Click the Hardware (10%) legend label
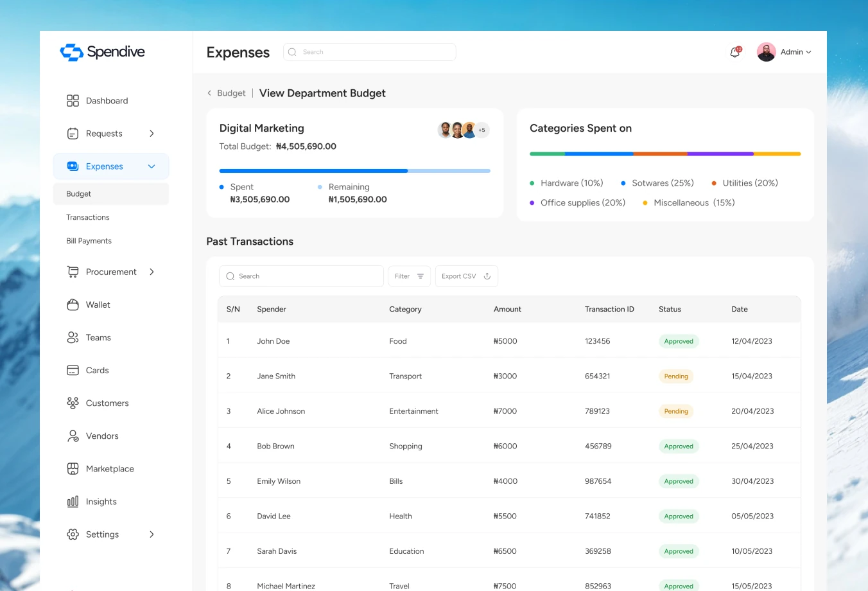Viewport: 868px width, 591px height. coord(572,183)
